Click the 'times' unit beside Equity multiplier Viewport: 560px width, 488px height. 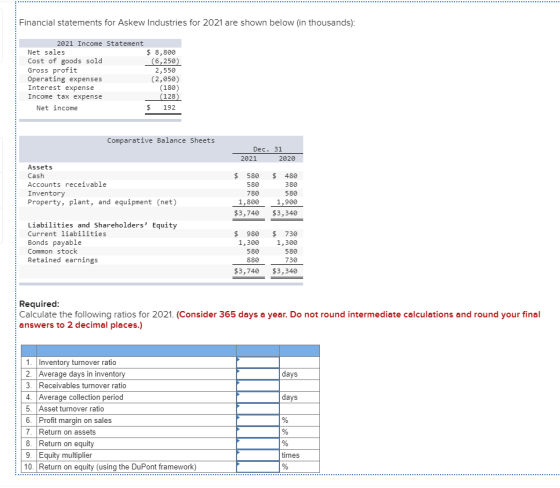tap(290, 455)
